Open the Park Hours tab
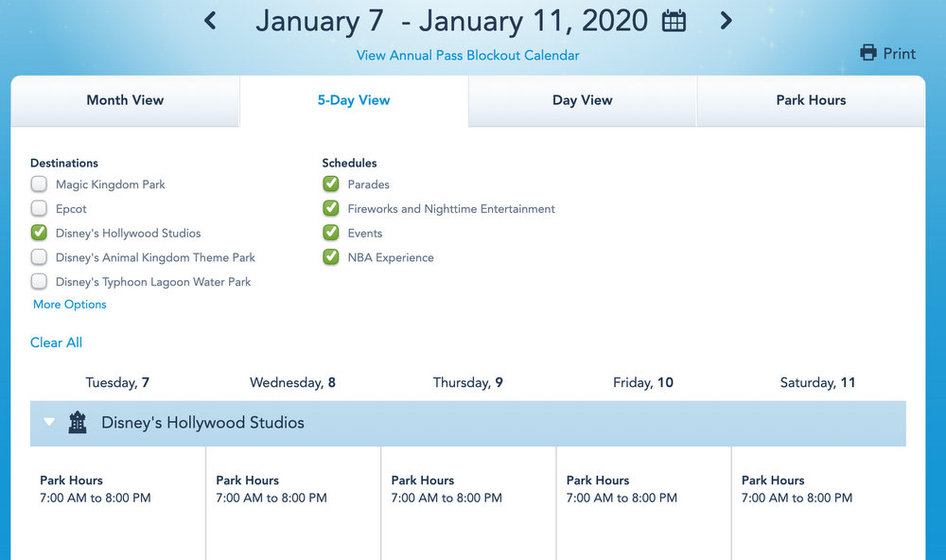Screen dimensions: 946x560 pyautogui.click(x=811, y=100)
